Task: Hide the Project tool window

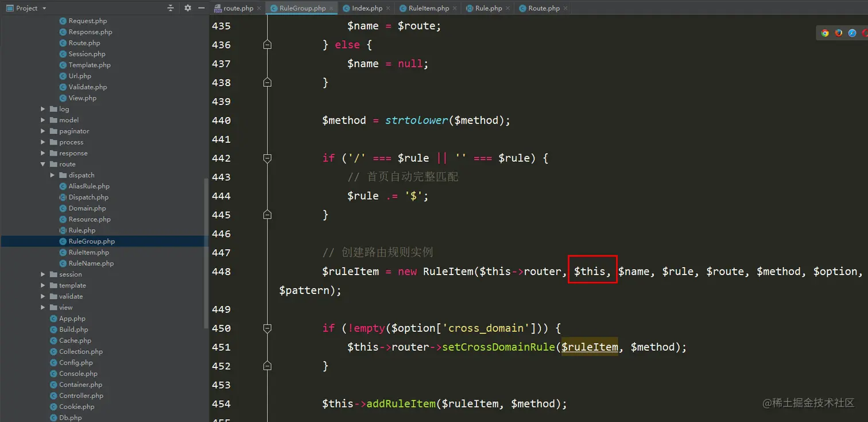Action: pyautogui.click(x=201, y=8)
